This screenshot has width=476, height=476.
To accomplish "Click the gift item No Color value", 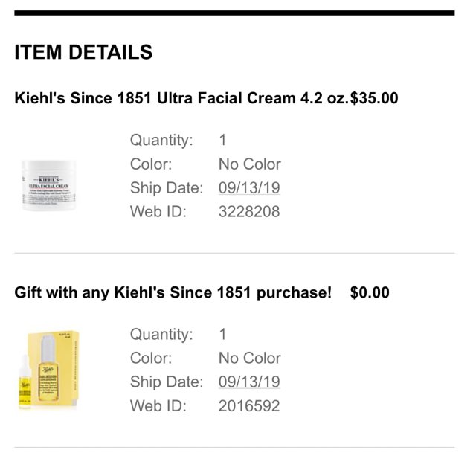I will coord(249,358).
